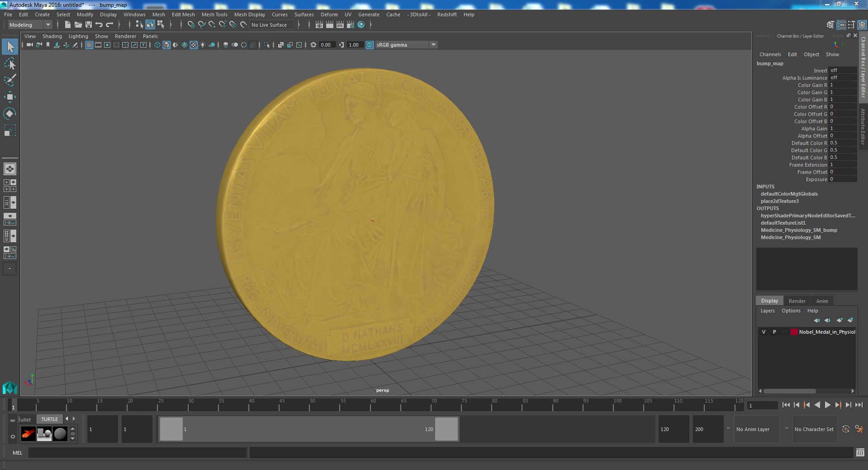This screenshot has height=470, width=868.
Task: Switch to the Render layer tab
Action: tap(797, 301)
